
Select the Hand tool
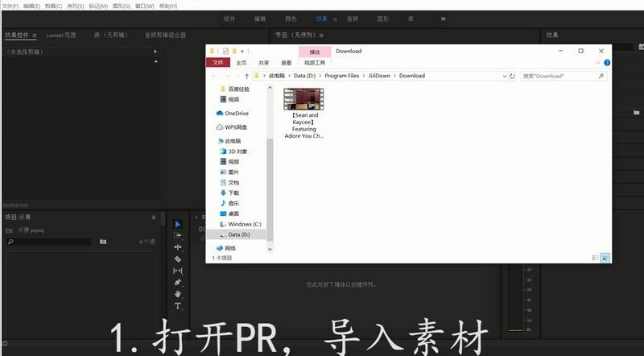tap(178, 294)
